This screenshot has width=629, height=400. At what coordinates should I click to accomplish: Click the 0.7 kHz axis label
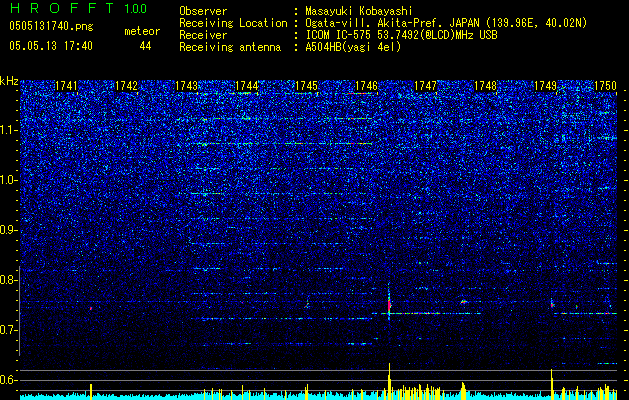point(9,330)
